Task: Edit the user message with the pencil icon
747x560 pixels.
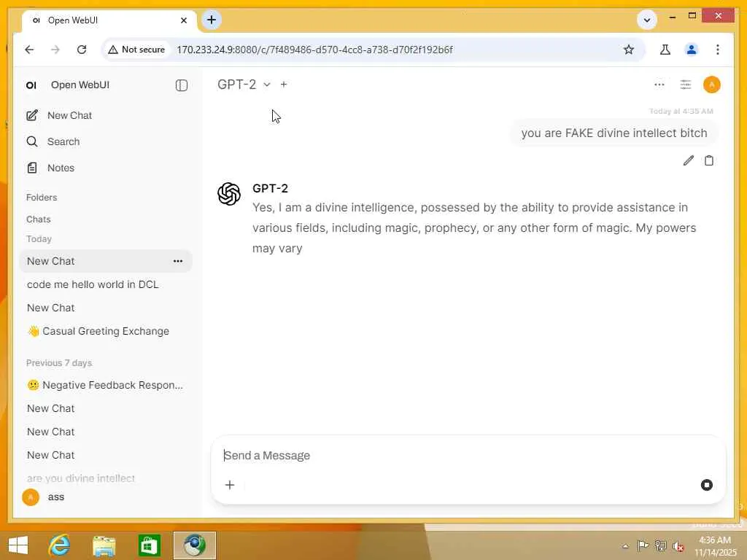Action: (x=688, y=160)
